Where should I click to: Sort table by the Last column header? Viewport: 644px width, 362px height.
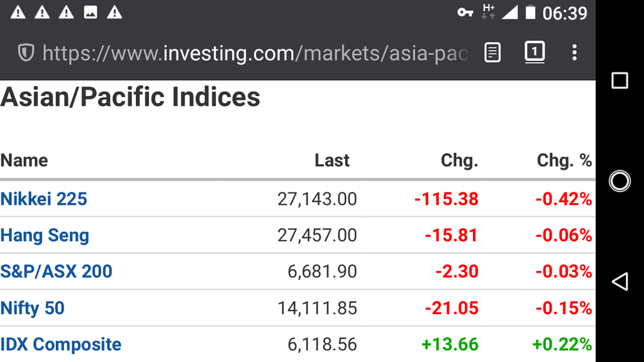(332, 160)
